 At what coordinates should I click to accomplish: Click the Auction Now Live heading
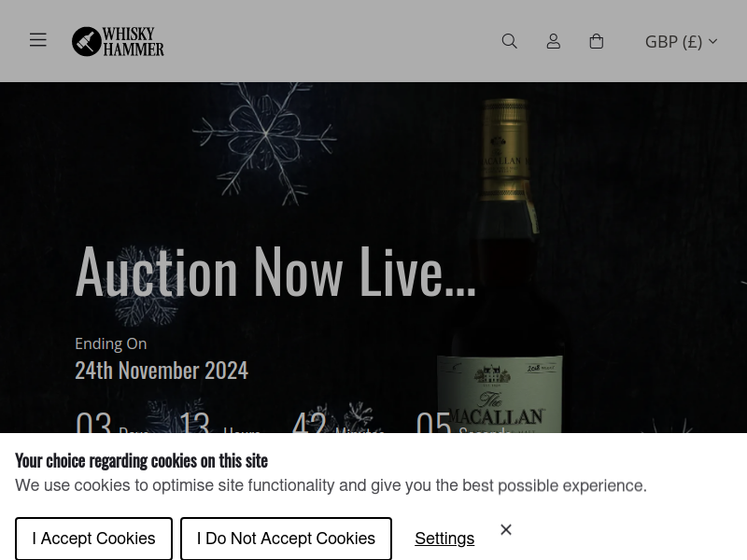click(275, 272)
